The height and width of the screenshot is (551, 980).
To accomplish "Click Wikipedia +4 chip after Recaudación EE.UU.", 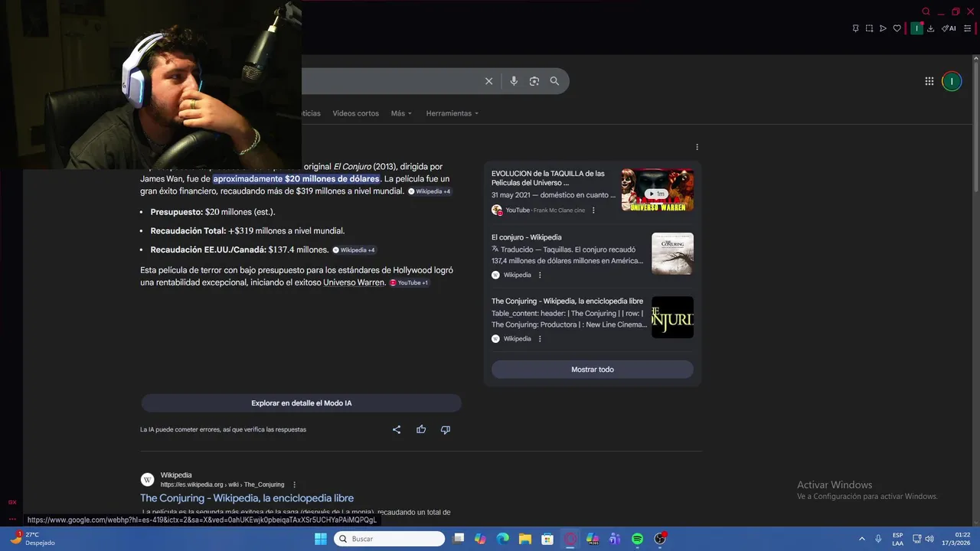I will point(354,249).
